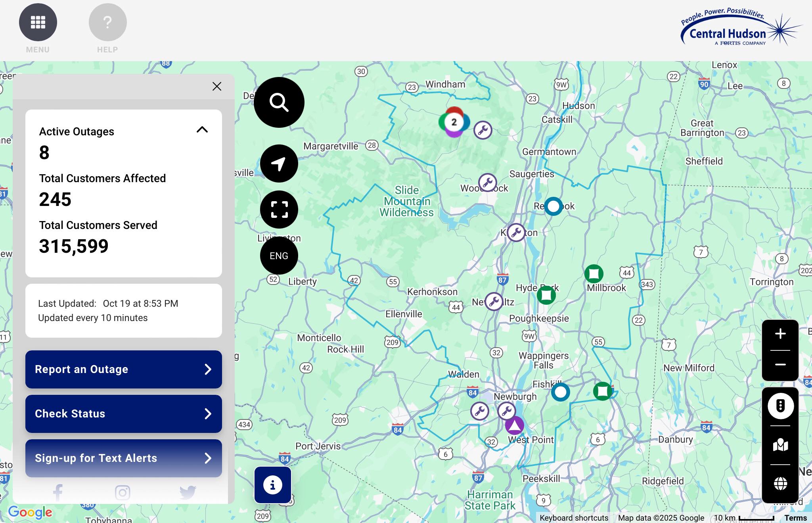Click Report an Outage button
The height and width of the screenshot is (523, 812).
point(124,369)
